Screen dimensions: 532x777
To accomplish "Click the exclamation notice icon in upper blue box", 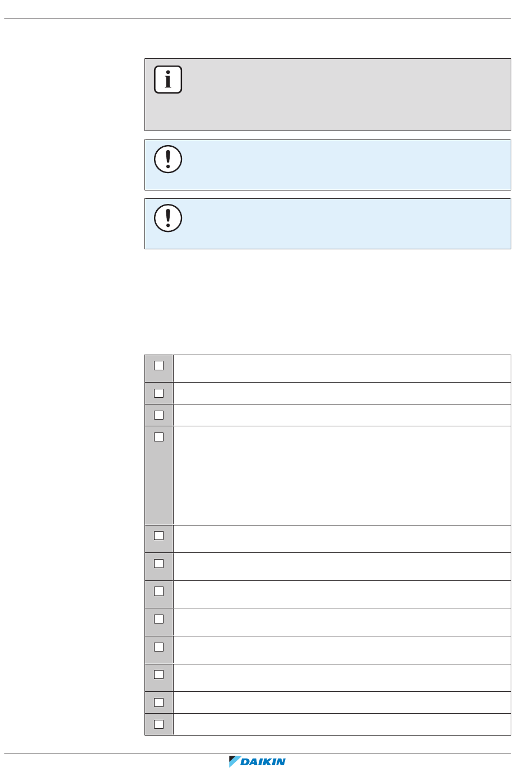I will click(168, 159).
